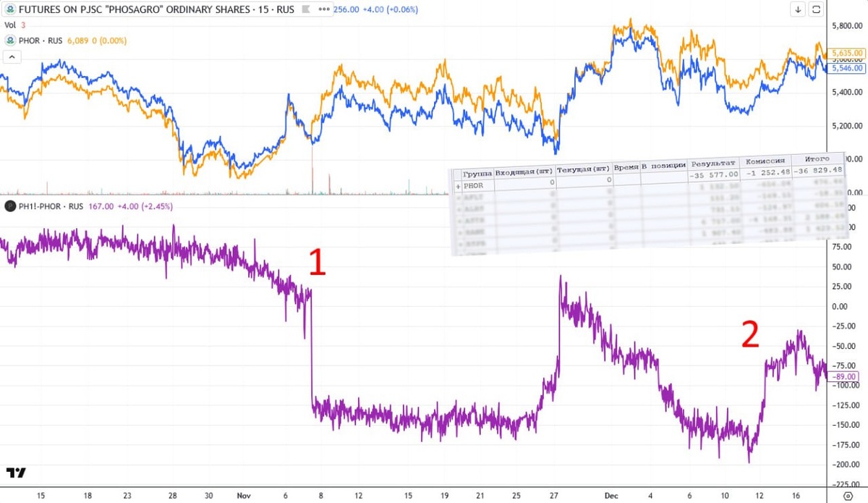The width and height of the screenshot is (868, 503).
Task: Click the TradingView logo at bottom left
Action: click(16, 472)
